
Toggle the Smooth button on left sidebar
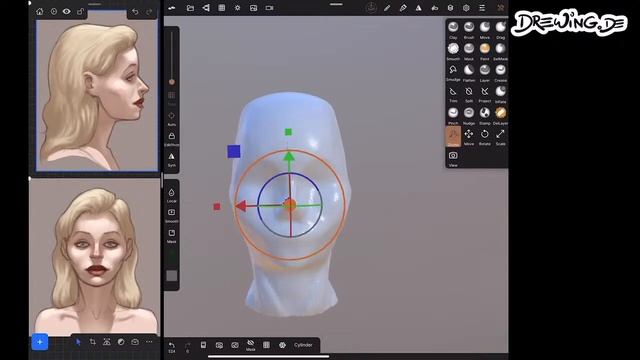coord(171,215)
